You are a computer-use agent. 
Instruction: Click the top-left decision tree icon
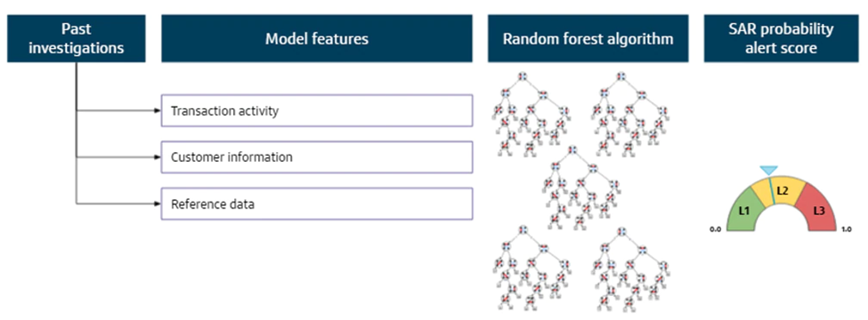click(x=531, y=115)
